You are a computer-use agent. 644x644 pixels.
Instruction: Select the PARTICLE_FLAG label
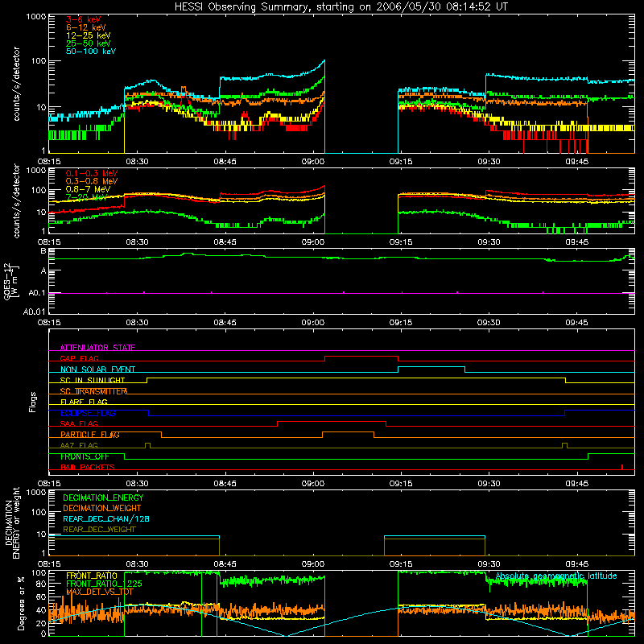90,435
